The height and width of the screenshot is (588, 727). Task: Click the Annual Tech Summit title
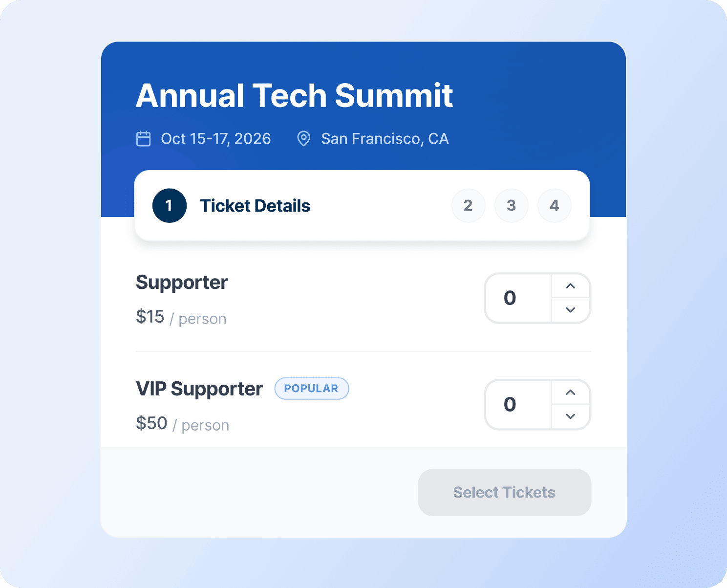[295, 96]
